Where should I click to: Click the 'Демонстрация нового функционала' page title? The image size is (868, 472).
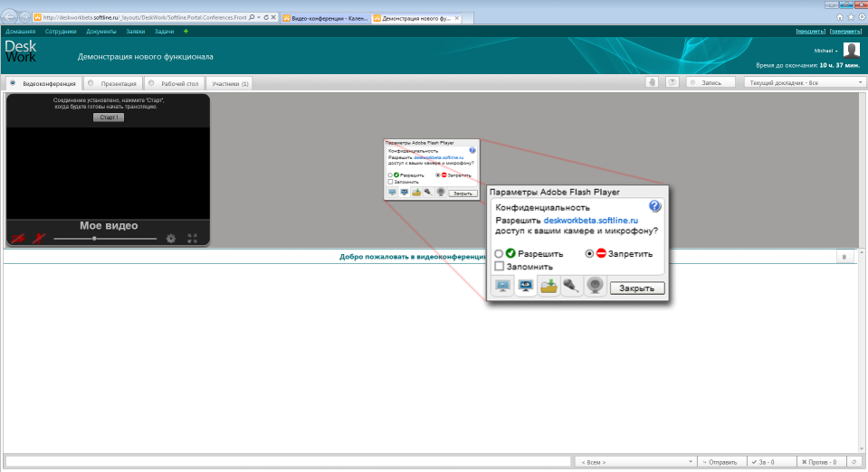145,56
